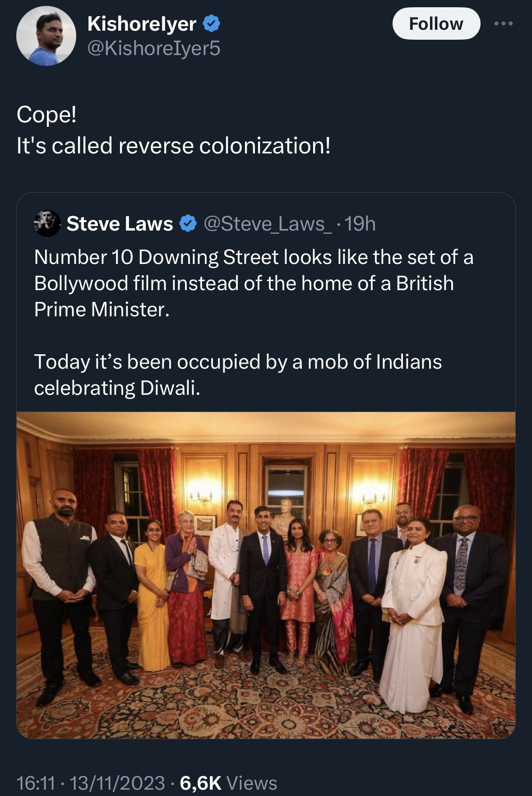Open the Steve Laws display name
This screenshot has height=796, width=532.
120,223
